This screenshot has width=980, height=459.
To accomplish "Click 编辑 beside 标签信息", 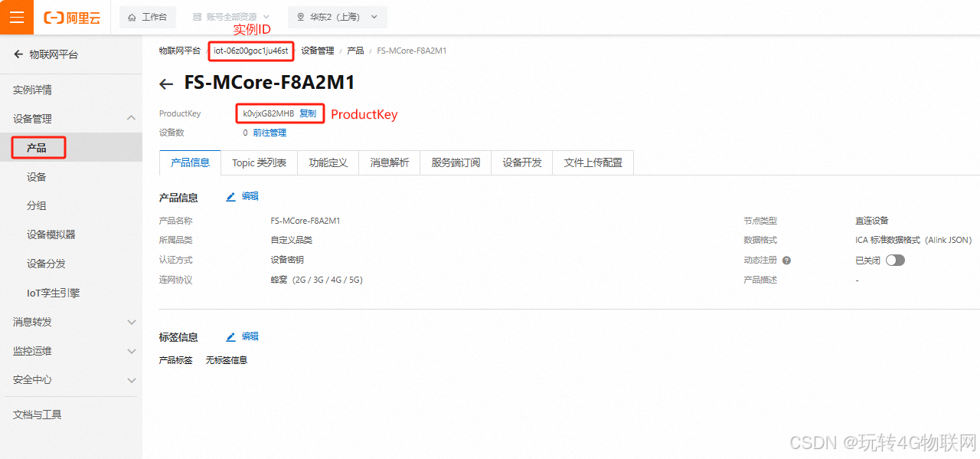I will (243, 336).
